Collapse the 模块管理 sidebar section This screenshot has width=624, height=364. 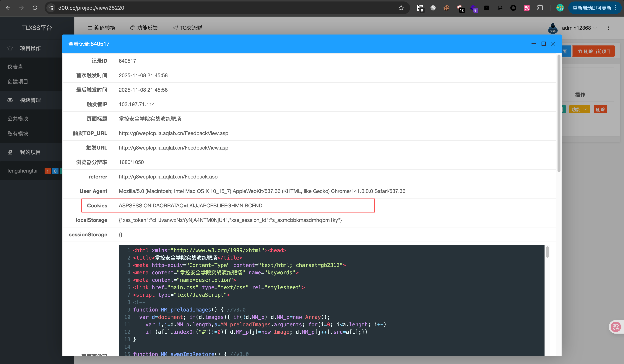(30, 100)
